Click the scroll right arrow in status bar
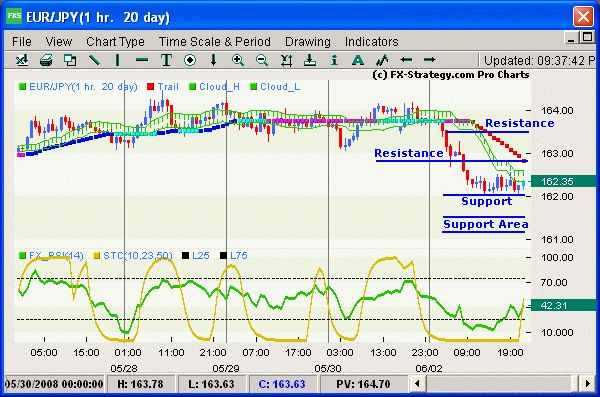600x397 pixels. click(587, 383)
